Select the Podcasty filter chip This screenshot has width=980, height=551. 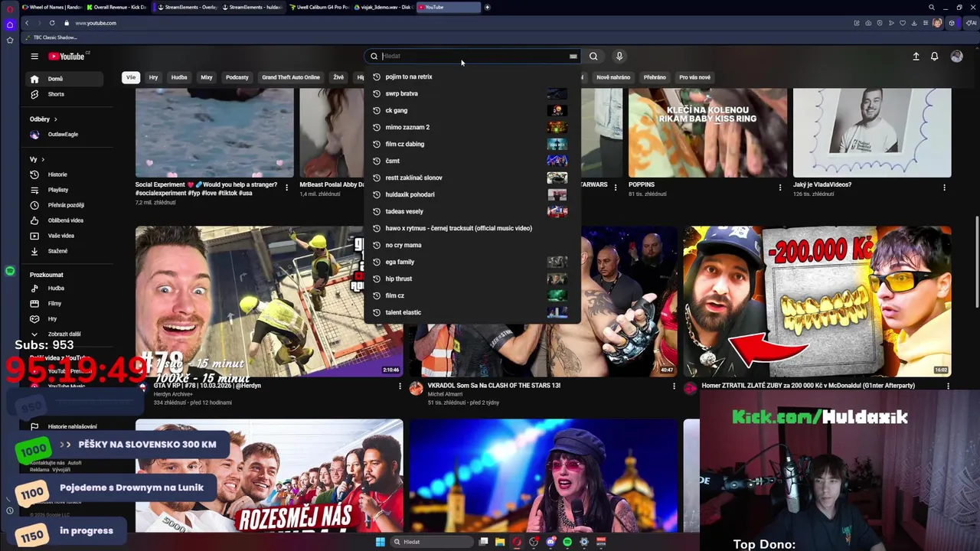pos(237,77)
